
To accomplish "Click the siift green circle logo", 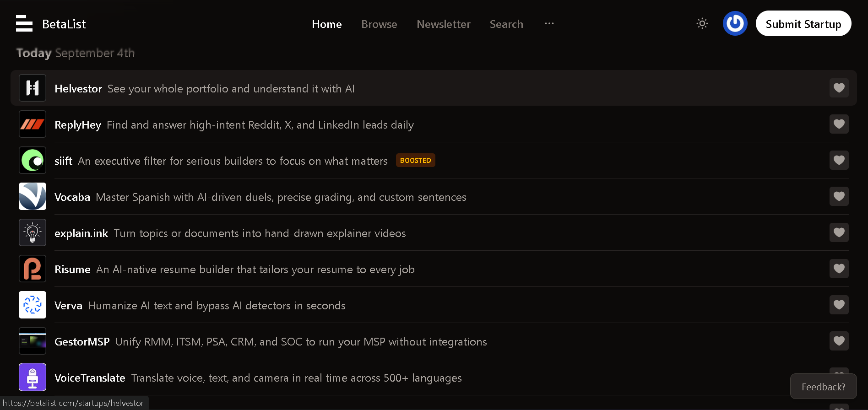I will (33, 160).
